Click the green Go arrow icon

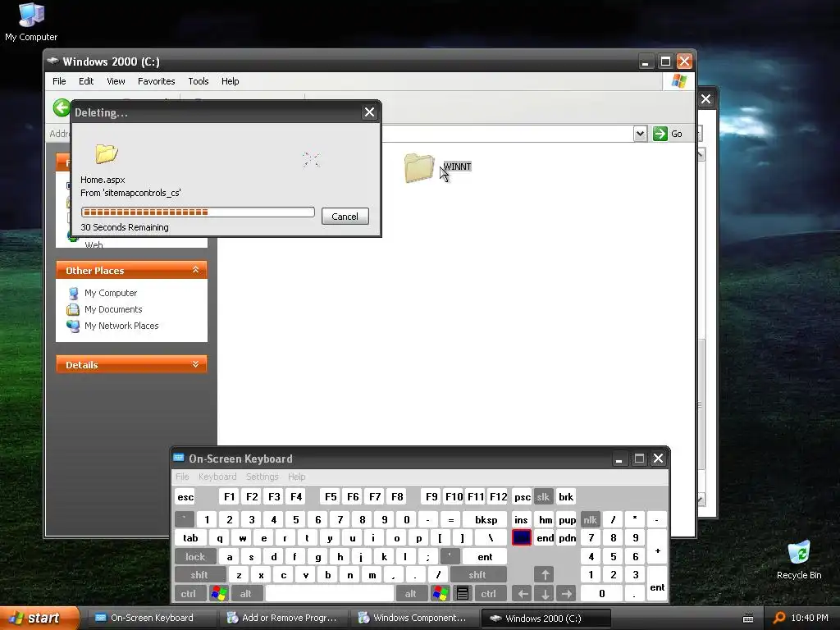(660, 134)
